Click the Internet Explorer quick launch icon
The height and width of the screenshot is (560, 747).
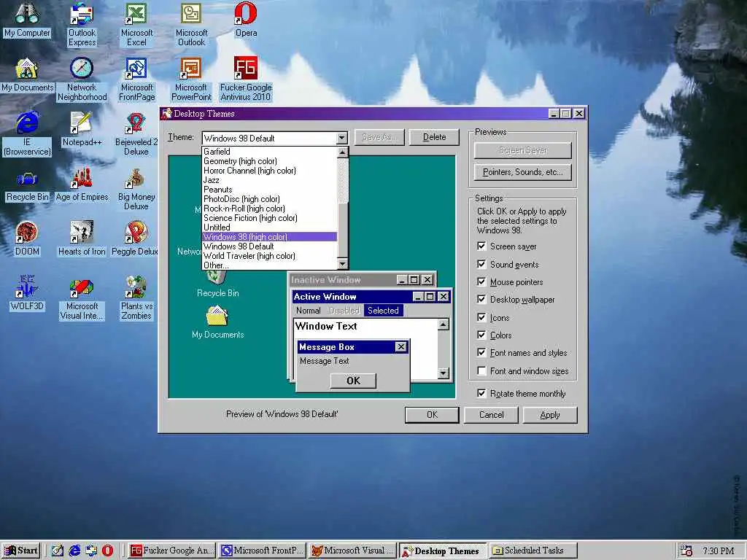[x=74, y=551]
